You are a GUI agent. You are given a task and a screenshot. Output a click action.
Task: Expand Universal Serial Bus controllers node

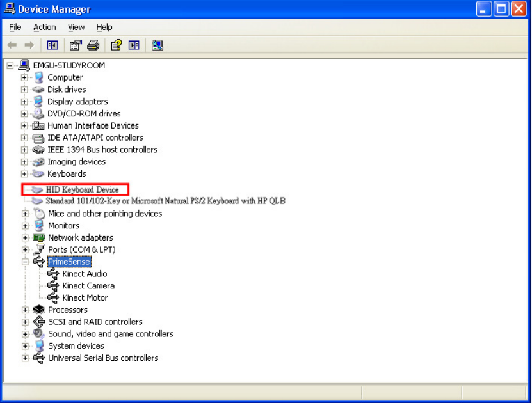coord(25,358)
